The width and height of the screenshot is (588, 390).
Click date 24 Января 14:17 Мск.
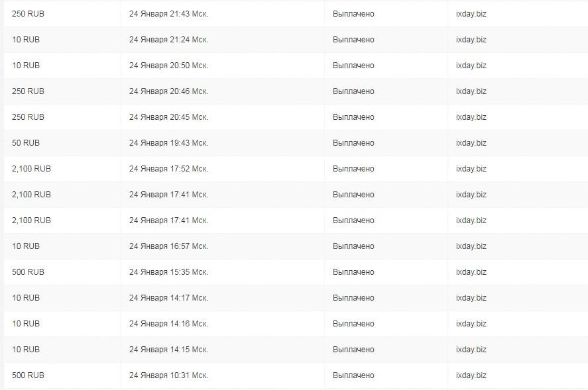coord(168,298)
